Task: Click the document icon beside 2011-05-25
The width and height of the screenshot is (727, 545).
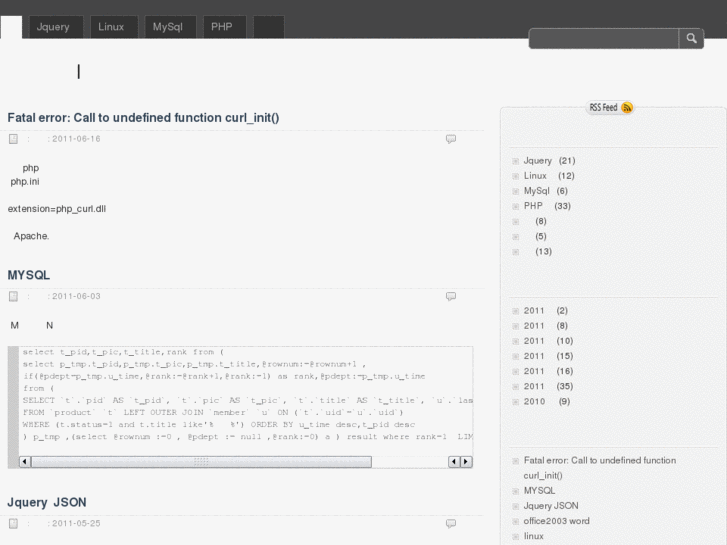Action: (x=13, y=524)
